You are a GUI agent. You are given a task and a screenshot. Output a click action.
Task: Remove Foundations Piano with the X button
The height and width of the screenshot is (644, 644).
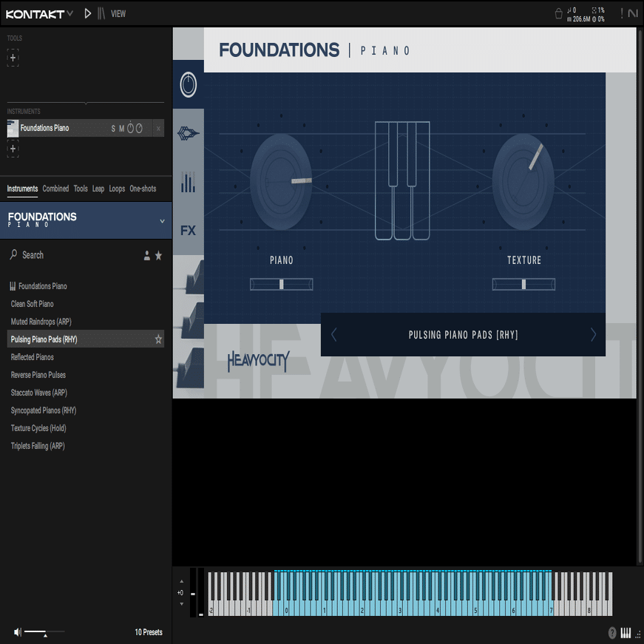coord(158,129)
